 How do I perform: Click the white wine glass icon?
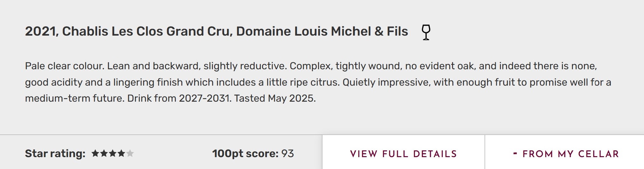tap(426, 32)
